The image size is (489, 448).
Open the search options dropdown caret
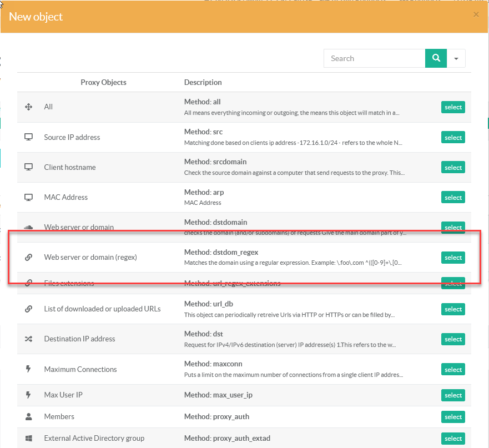point(456,58)
